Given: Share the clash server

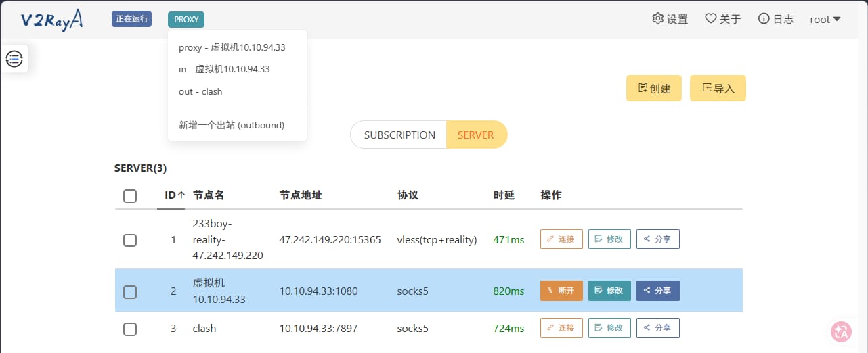Looking at the screenshot, I should (657, 328).
